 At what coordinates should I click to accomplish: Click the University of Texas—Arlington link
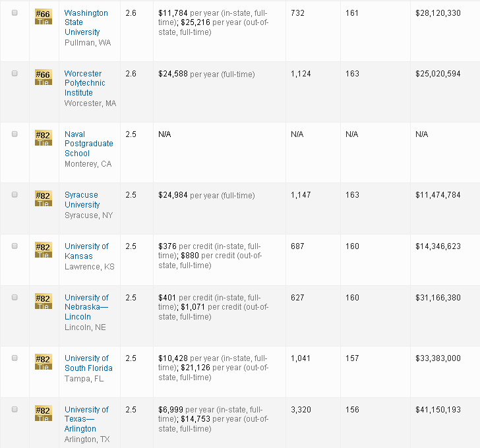(x=86, y=419)
